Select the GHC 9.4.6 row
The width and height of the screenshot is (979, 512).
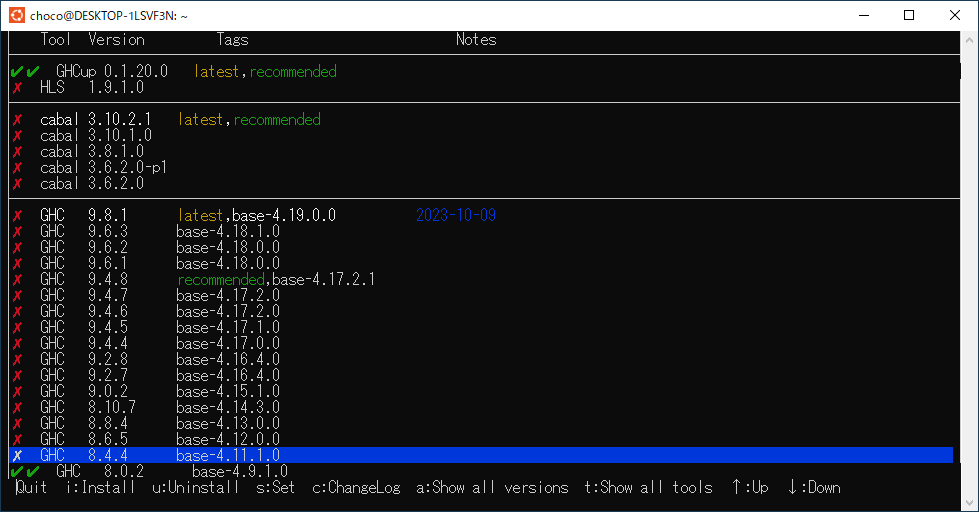(485, 311)
